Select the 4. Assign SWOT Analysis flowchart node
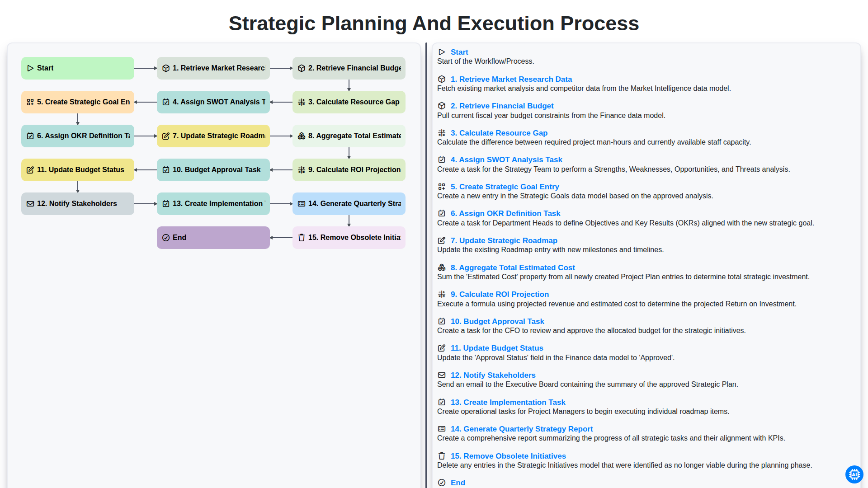This screenshot has height=488, width=868. pyautogui.click(x=213, y=102)
